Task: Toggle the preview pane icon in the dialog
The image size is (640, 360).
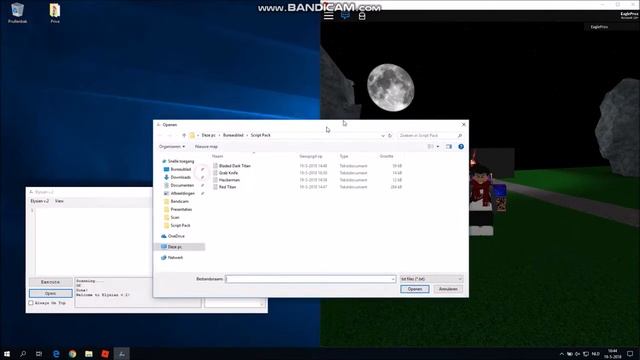Action: tap(449, 147)
